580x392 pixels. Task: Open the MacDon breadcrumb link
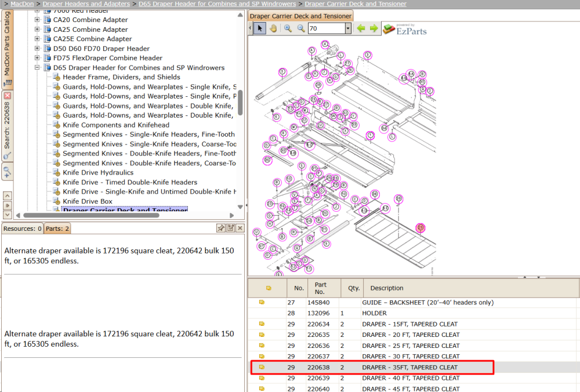coord(22,3)
